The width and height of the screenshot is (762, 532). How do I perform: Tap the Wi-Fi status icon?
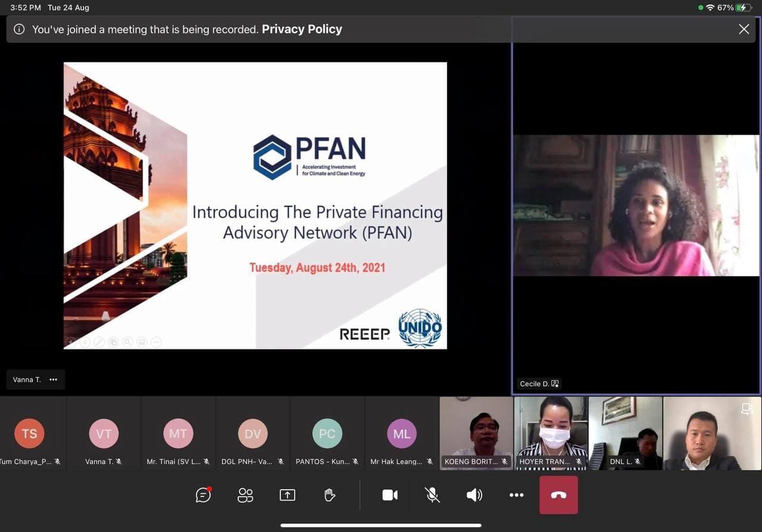click(710, 8)
